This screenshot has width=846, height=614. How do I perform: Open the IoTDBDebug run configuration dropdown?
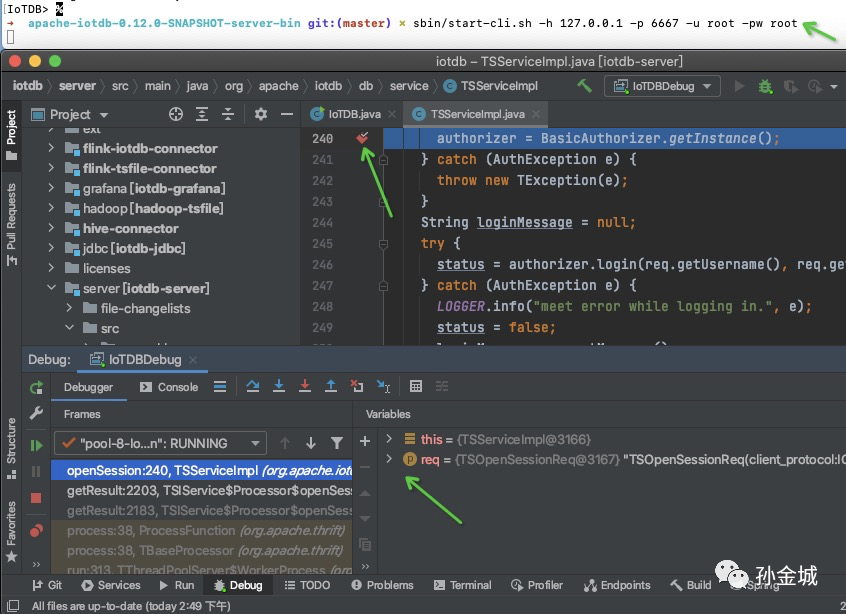pos(665,86)
